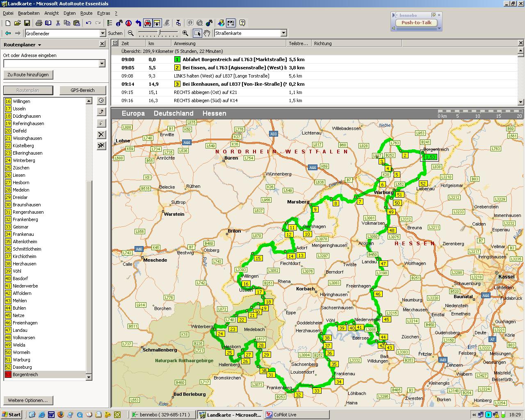Delete selected stop with X icon
This screenshot has height=420, width=525.
click(x=101, y=134)
